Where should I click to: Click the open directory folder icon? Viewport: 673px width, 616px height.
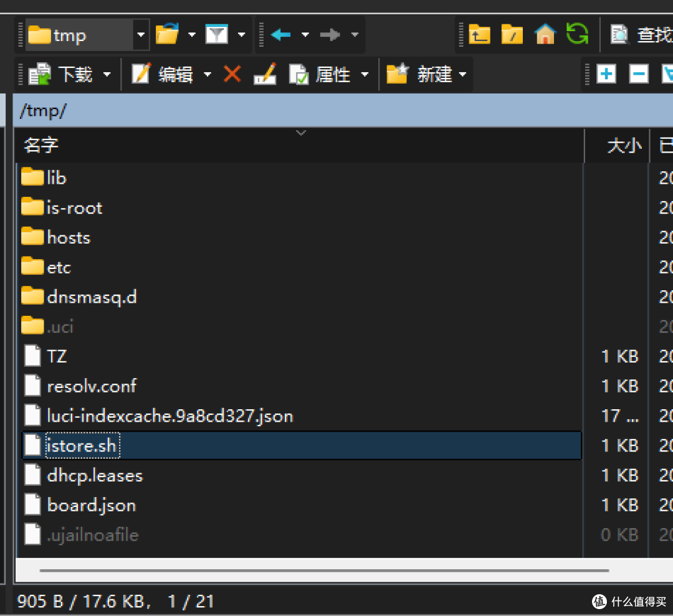167,35
